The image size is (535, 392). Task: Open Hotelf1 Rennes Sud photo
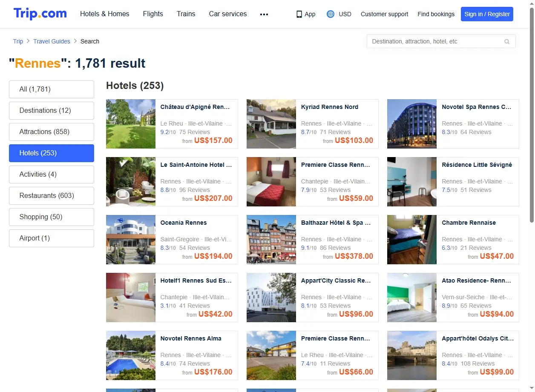(131, 298)
